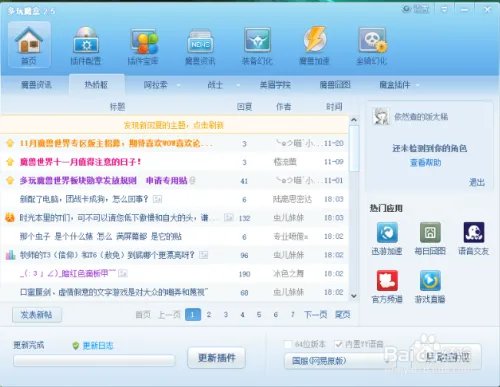This screenshot has height=387, width=500.
Task: Click the user avatar picture
Action: pyautogui.click(x=381, y=116)
